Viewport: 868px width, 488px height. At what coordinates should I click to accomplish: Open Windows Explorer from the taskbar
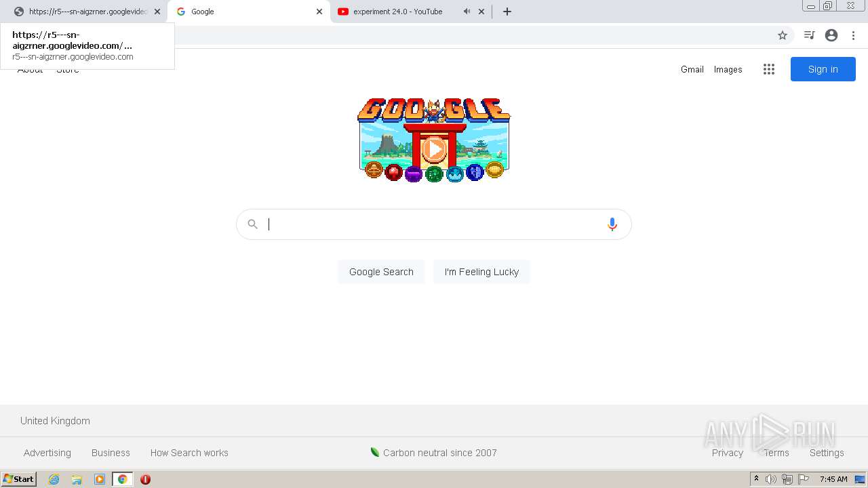tap(77, 479)
